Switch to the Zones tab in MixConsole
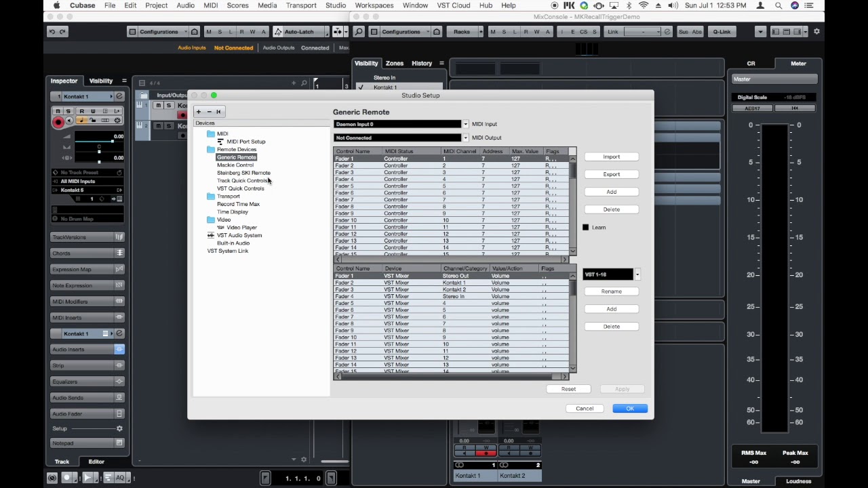 pos(395,63)
